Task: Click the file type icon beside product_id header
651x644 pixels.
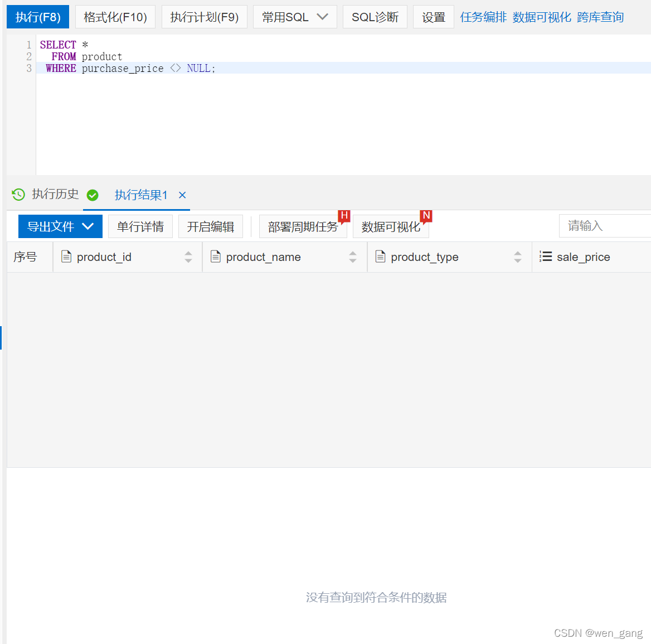Action: coord(67,256)
